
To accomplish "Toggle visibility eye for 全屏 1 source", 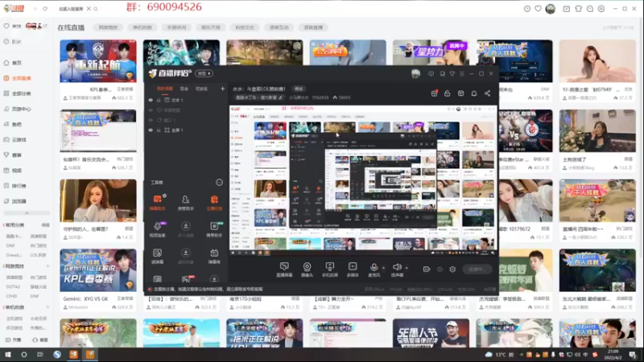I will point(151,130).
